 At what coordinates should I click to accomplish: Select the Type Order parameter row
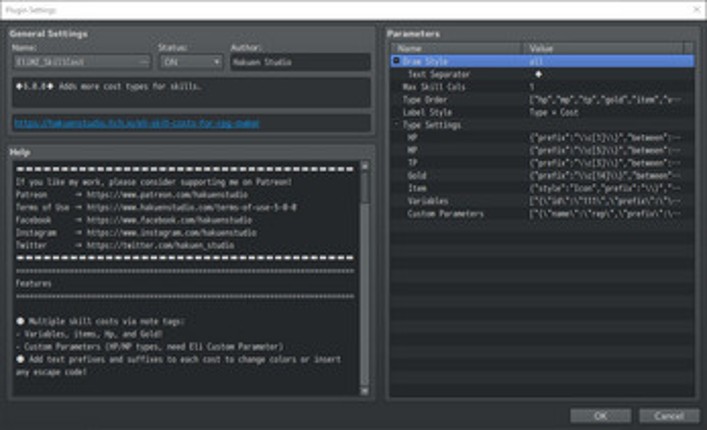coord(427,100)
